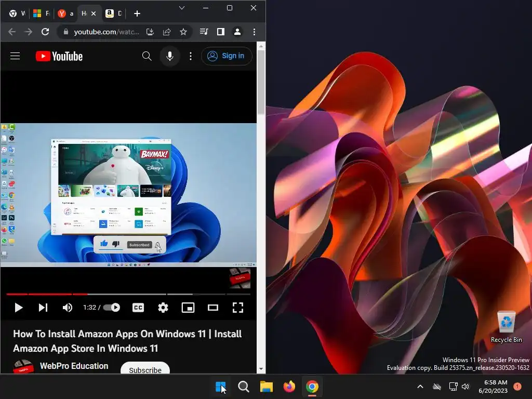The image size is (532, 399).
Task: Click the YouTube logo to go home
Action: pos(59,56)
